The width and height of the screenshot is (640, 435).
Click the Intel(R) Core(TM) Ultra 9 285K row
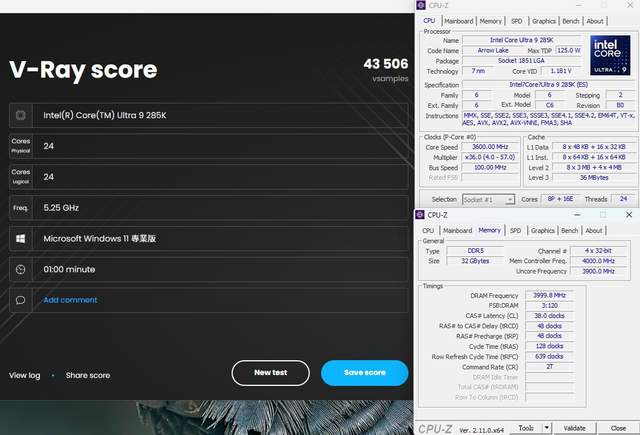pos(209,115)
